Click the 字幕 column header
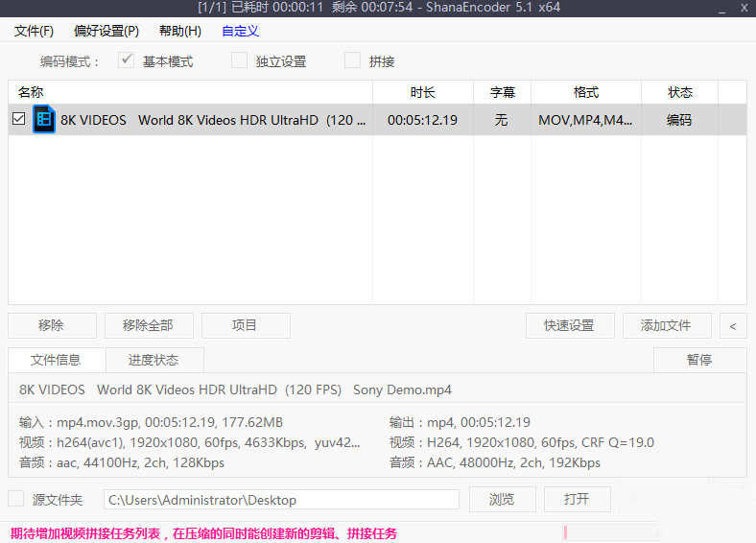 503,92
